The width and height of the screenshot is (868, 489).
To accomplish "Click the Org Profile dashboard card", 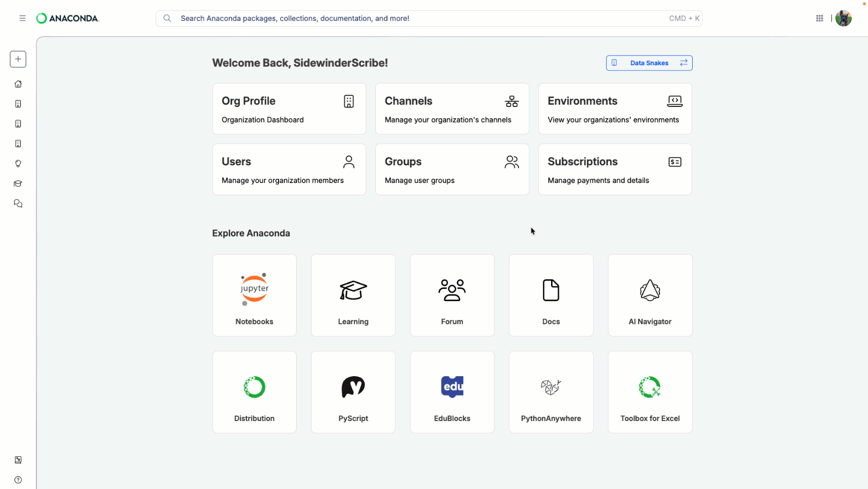I will (x=289, y=109).
